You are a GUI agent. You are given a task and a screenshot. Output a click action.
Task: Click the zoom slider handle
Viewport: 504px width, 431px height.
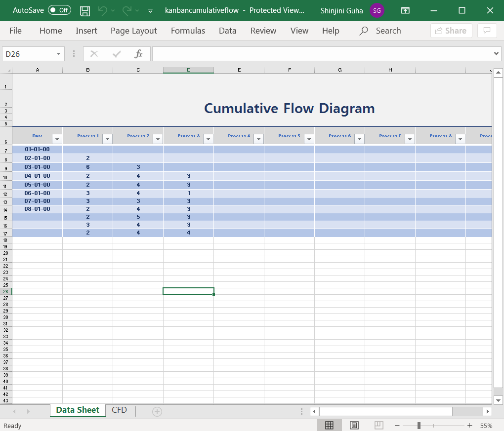(x=419, y=426)
